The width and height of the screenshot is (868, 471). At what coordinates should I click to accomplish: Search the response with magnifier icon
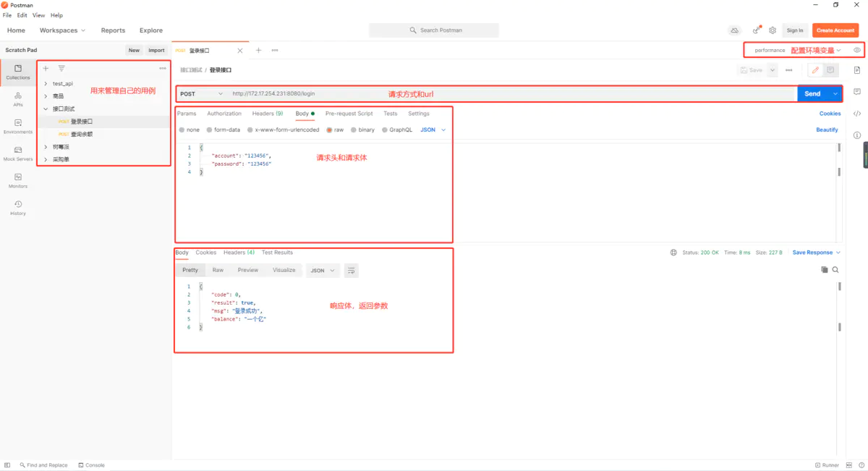pyautogui.click(x=835, y=270)
